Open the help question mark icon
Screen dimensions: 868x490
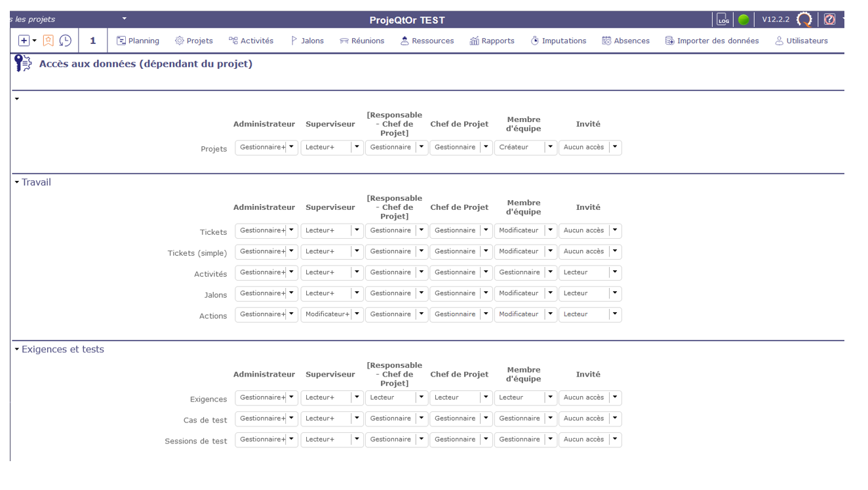[x=829, y=20]
